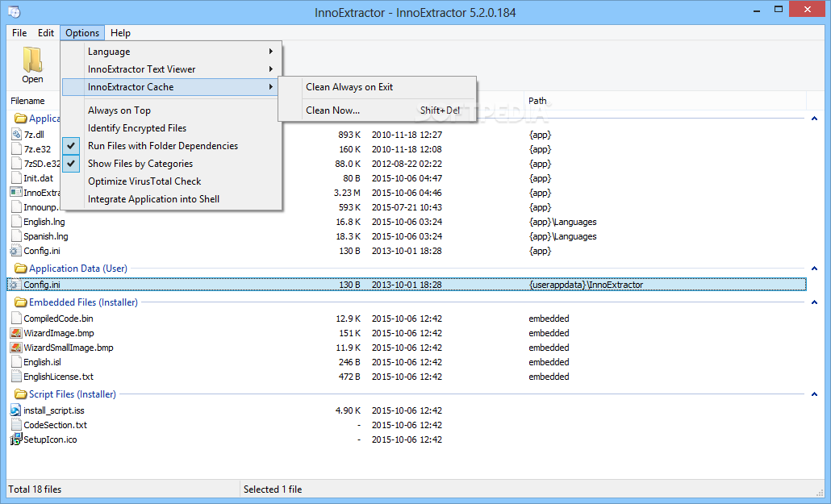Viewport: 831px width, 504px height.
Task: Click the install_script.iss script icon
Action: (x=16, y=410)
